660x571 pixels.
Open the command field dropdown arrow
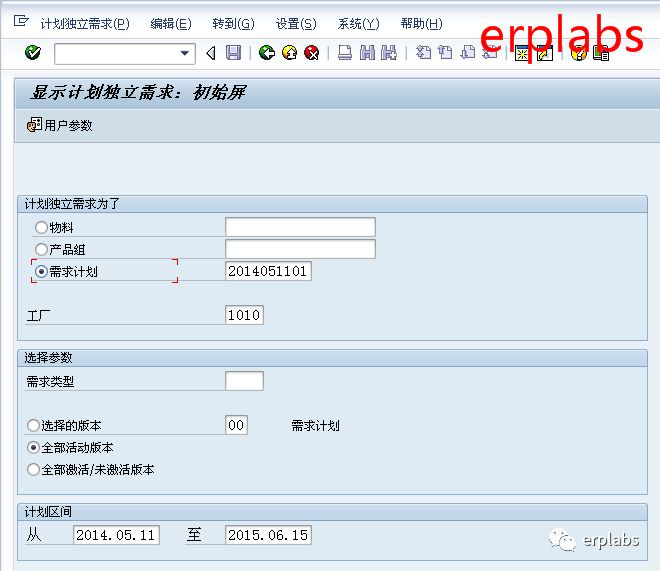point(184,53)
